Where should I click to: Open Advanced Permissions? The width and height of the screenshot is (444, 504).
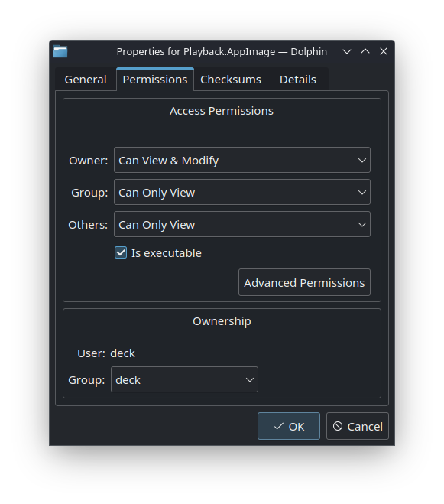[305, 282]
